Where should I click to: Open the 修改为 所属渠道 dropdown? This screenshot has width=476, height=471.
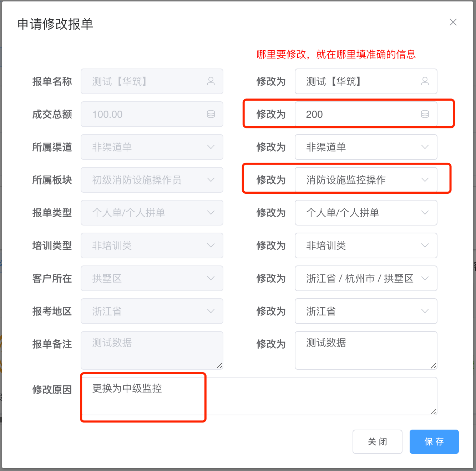point(366,147)
